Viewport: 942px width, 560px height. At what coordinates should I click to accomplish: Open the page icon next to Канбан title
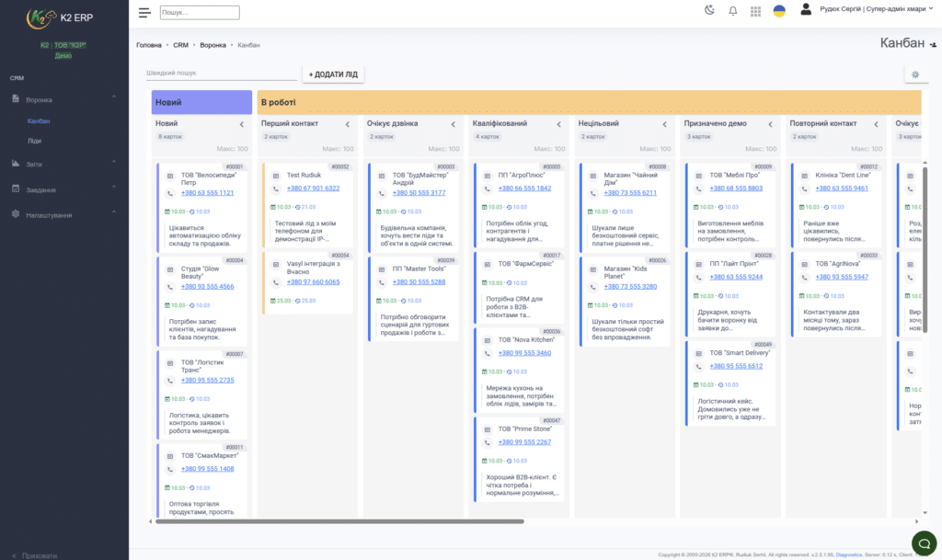[x=933, y=44]
